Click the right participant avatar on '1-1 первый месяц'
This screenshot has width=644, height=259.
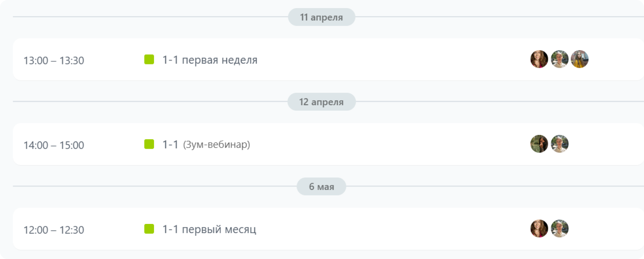pos(560,228)
